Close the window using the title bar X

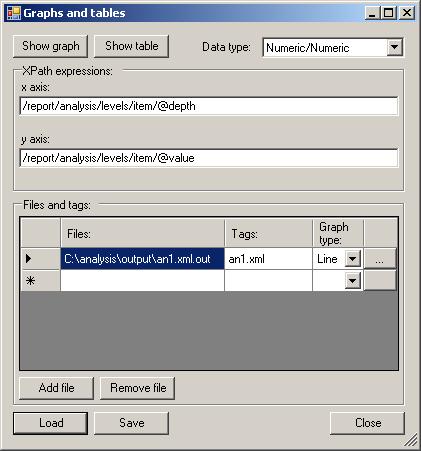tap(407, 13)
